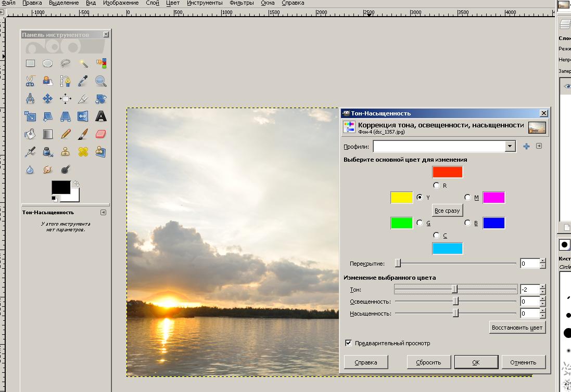Select the R red primary color radio button
The height and width of the screenshot is (392, 571).
(436, 185)
